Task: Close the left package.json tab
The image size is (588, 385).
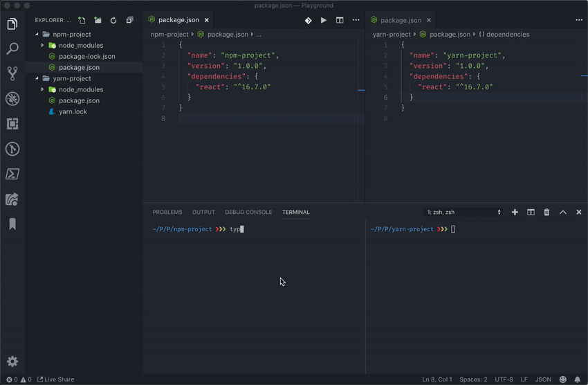Action: pyautogui.click(x=207, y=20)
